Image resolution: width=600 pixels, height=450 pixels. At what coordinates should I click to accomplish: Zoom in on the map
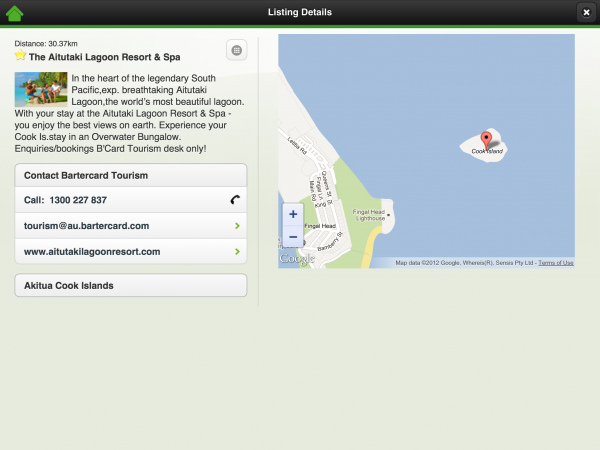tap(293, 214)
